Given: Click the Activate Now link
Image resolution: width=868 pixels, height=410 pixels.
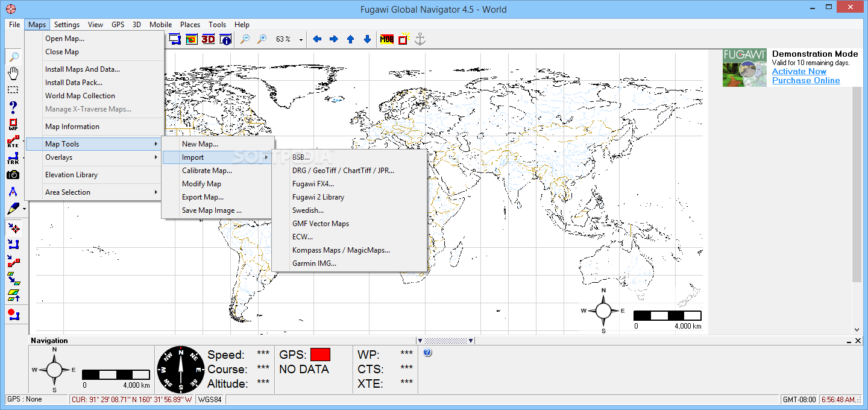Looking at the screenshot, I should [x=799, y=71].
